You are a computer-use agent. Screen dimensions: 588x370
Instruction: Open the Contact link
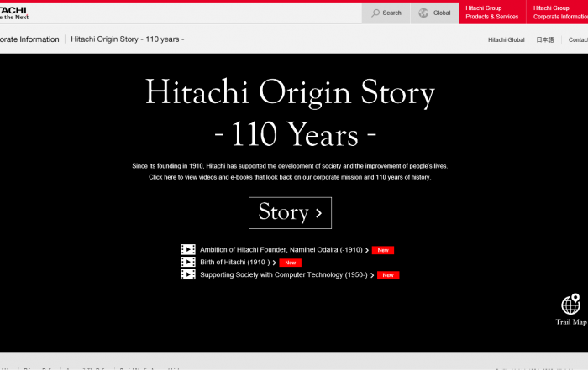(578, 39)
